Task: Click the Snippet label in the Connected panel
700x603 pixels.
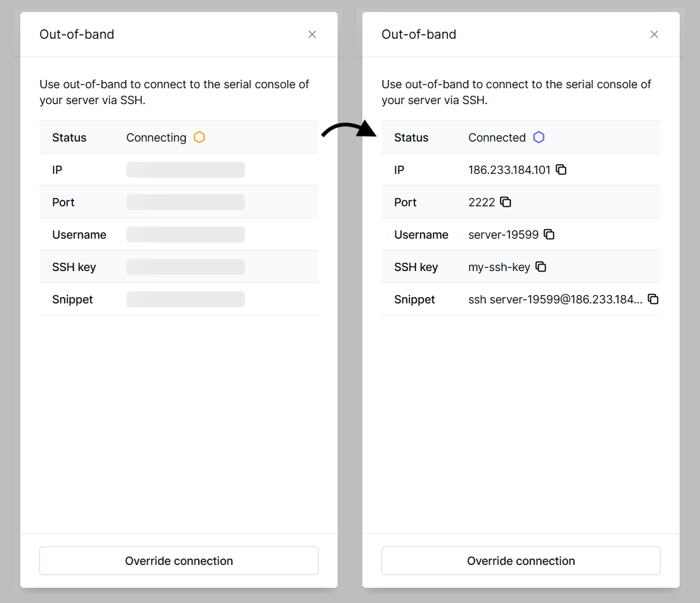Action: coord(414,300)
